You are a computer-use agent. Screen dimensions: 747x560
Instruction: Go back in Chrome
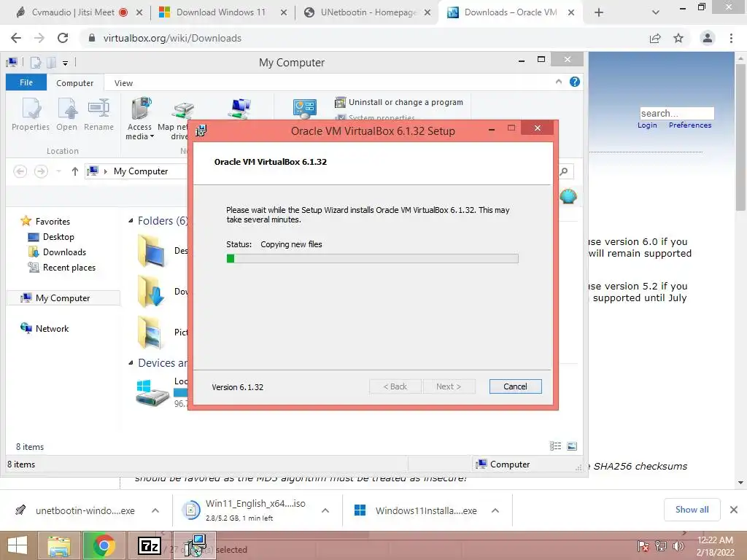tap(16, 38)
